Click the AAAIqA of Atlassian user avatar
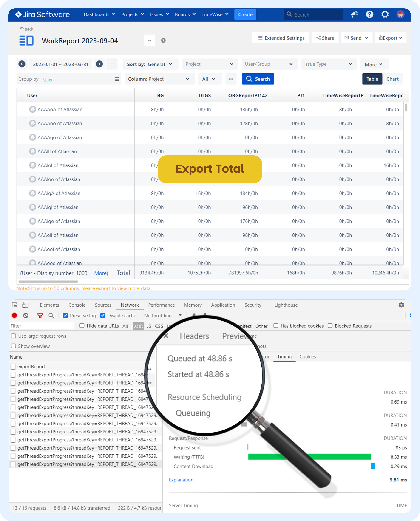 click(x=33, y=193)
